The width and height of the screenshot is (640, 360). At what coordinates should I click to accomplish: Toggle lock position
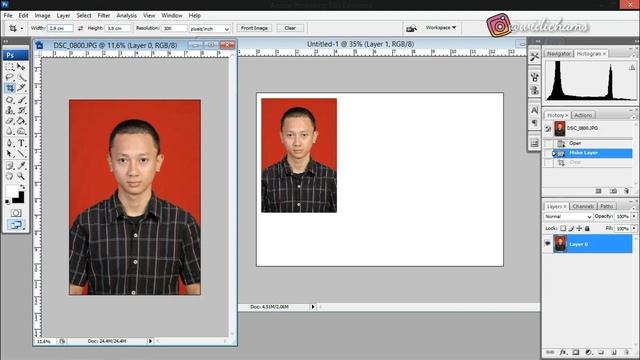coord(579,229)
